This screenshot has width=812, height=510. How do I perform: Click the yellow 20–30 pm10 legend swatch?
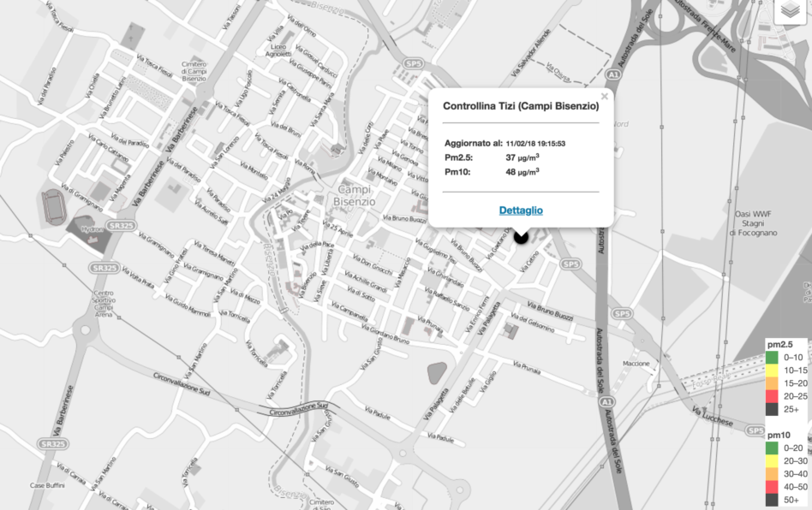click(772, 460)
